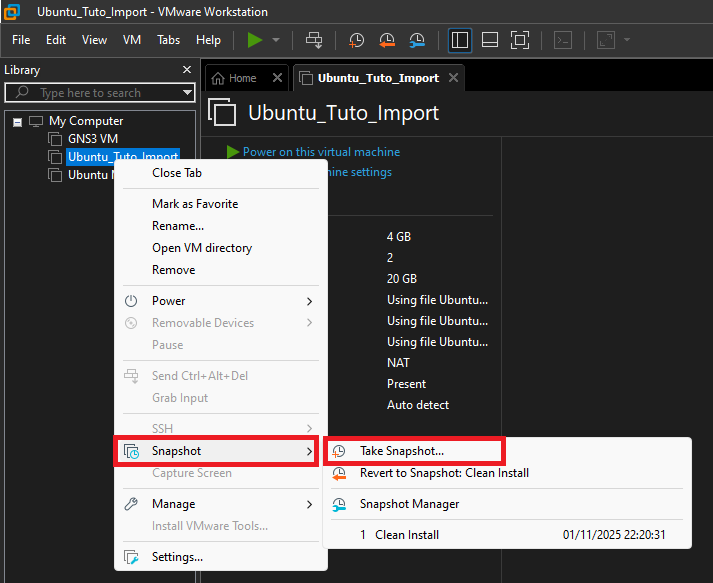
Task: Close the Ubuntu_Tuto_Import tab
Action: click(453, 78)
